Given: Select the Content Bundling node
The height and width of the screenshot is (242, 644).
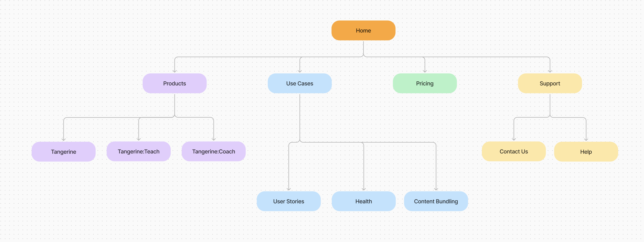Looking at the screenshot, I should pyautogui.click(x=436, y=201).
